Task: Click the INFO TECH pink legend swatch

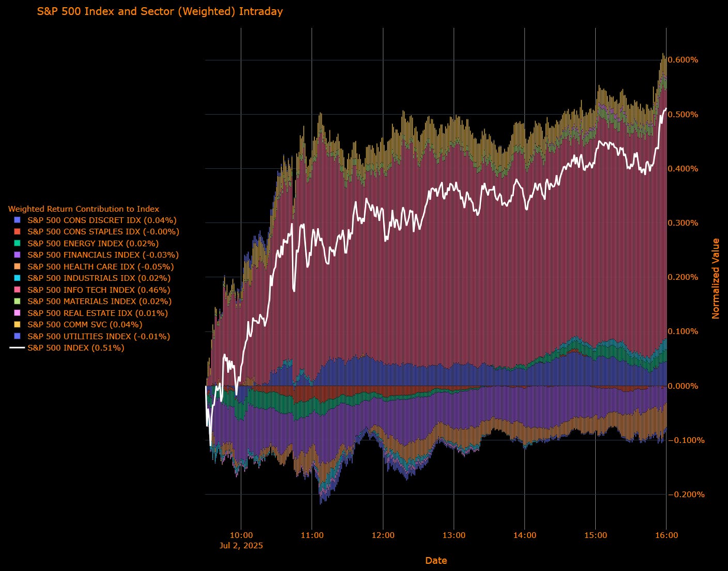Action: pyautogui.click(x=17, y=290)
